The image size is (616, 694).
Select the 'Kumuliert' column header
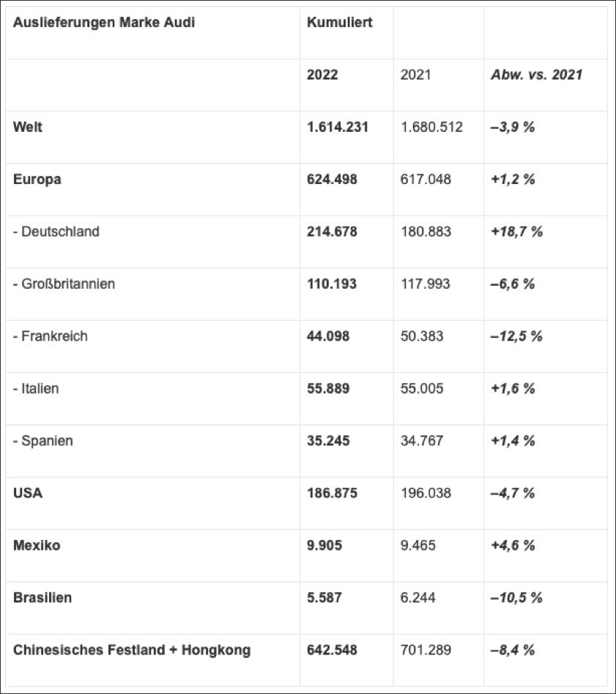pos(340,22)
